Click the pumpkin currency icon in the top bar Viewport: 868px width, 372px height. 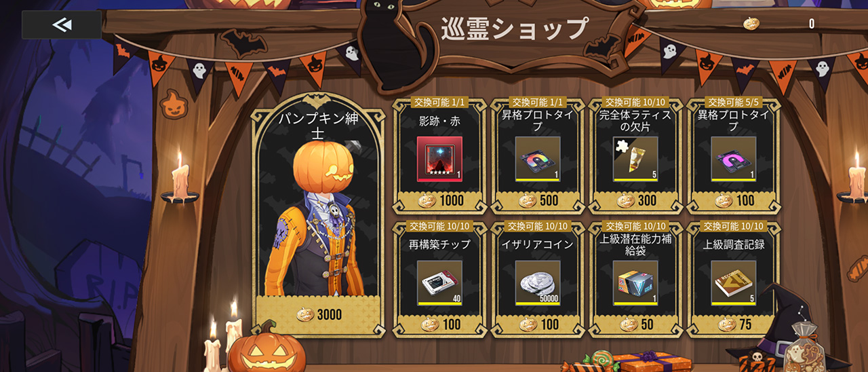point(751,24)
